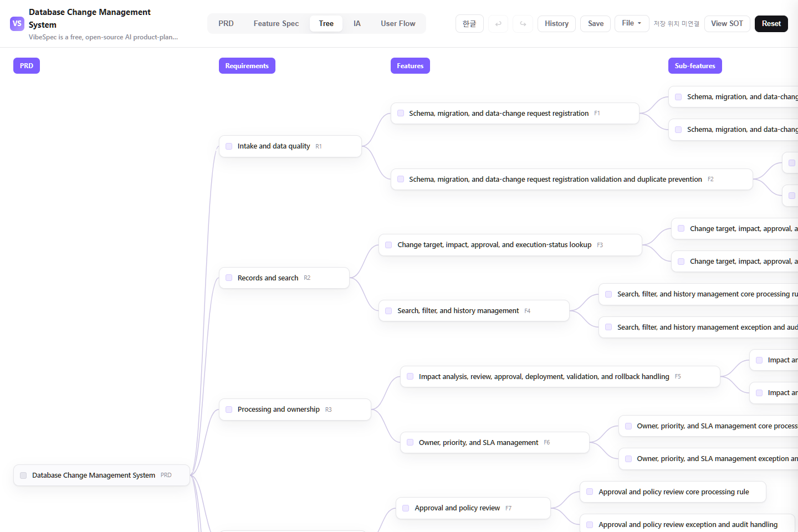Check the Database Change Management System PRD checkbox
Image resolution: width=798 pixels, height=532 pixels.
(23, 475)
